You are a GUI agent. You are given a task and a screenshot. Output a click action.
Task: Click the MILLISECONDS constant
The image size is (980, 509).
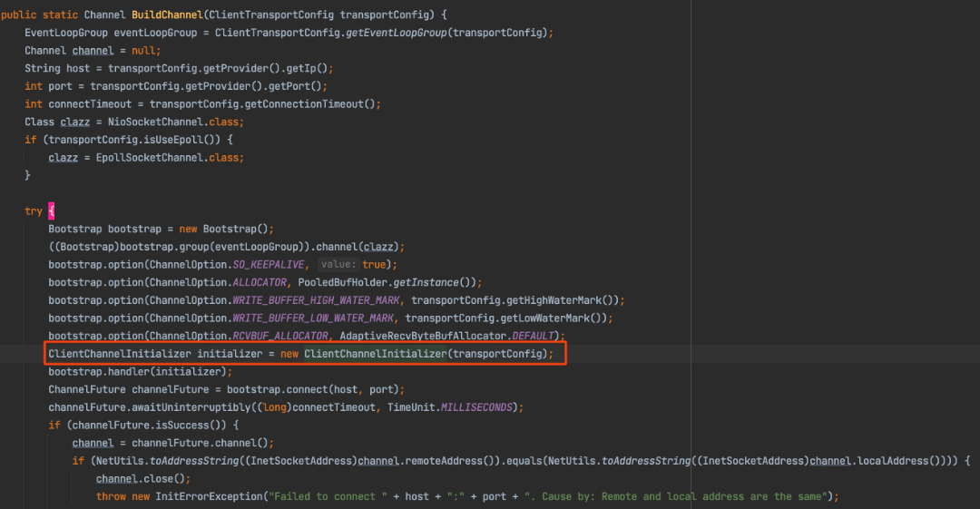(476, 407)
